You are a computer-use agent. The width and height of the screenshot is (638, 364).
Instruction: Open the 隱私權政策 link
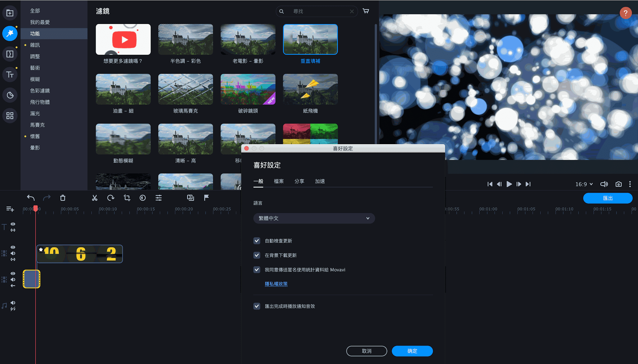coord(276,284)
